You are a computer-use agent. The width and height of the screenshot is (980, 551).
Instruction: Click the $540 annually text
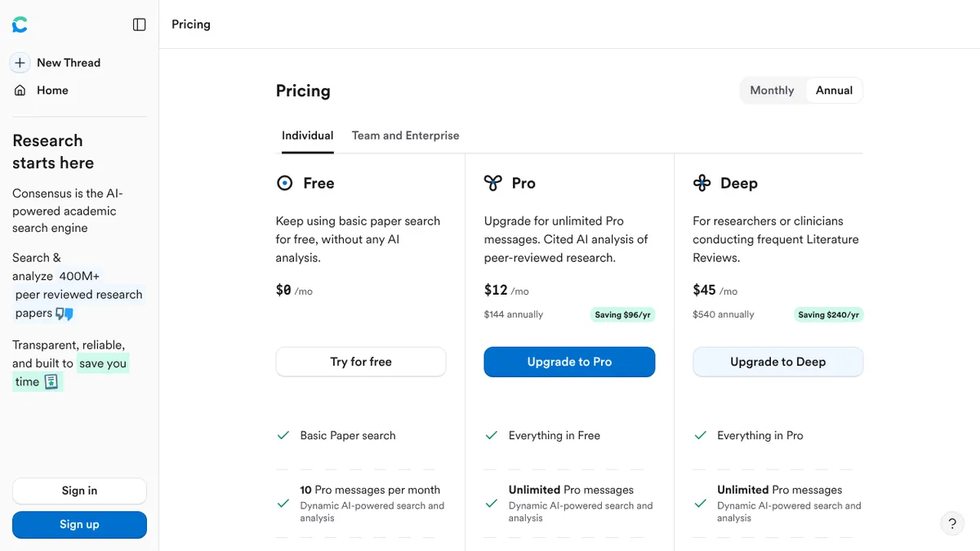click(x=724, y=314)
